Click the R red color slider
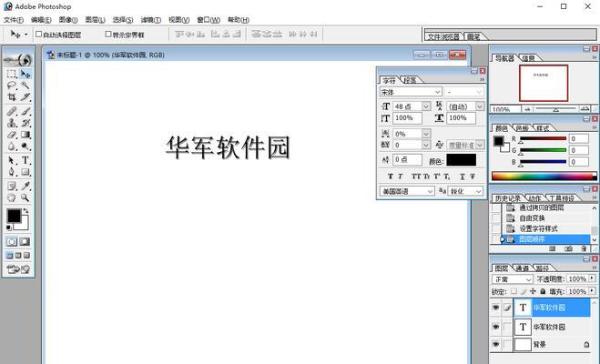Screen dimensions: 600x364 click(543, 139)
